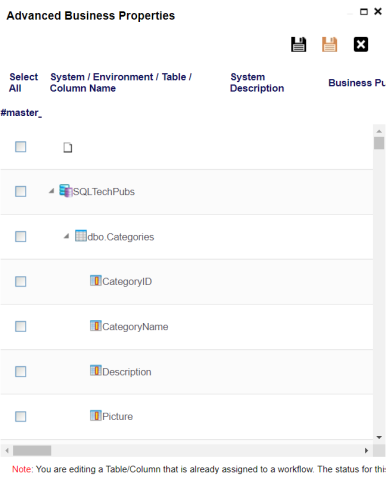Tick the checkbox for CategoryName

click(21, 326)
